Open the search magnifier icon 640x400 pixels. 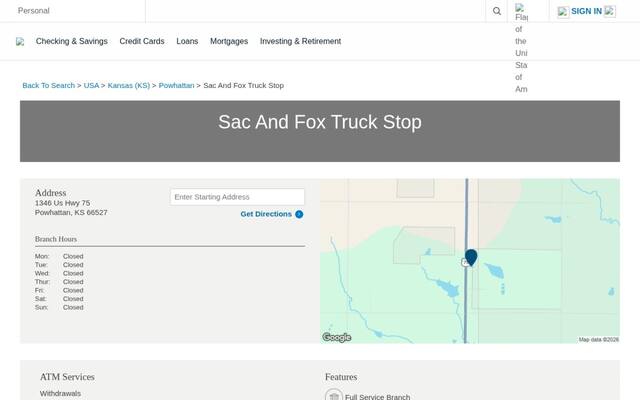(x=496, y=11)
